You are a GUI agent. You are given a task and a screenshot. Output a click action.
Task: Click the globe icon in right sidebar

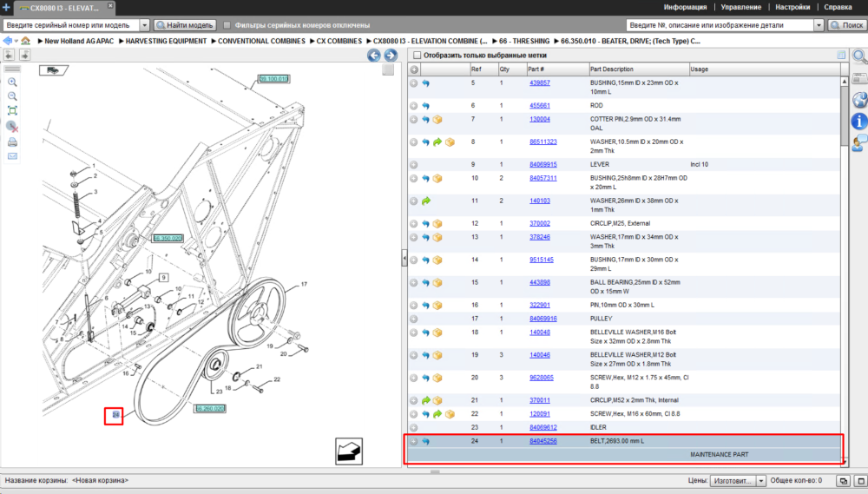click(x=859, y=100)
